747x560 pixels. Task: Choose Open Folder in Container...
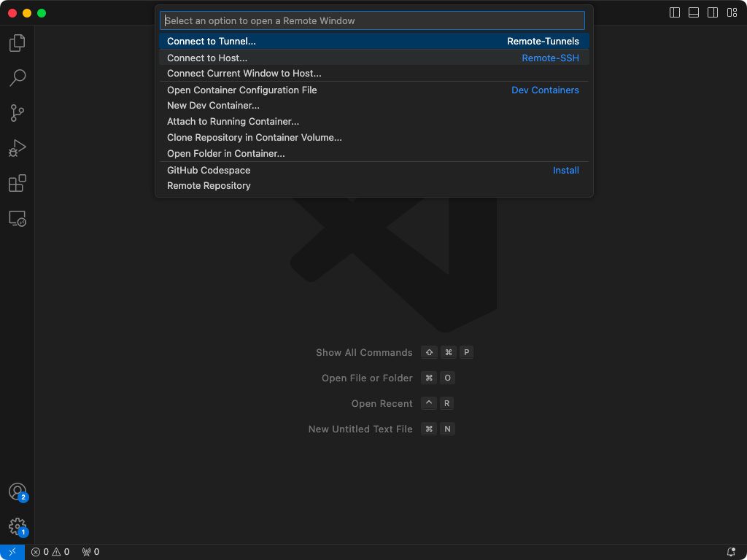tap(374, 153)
